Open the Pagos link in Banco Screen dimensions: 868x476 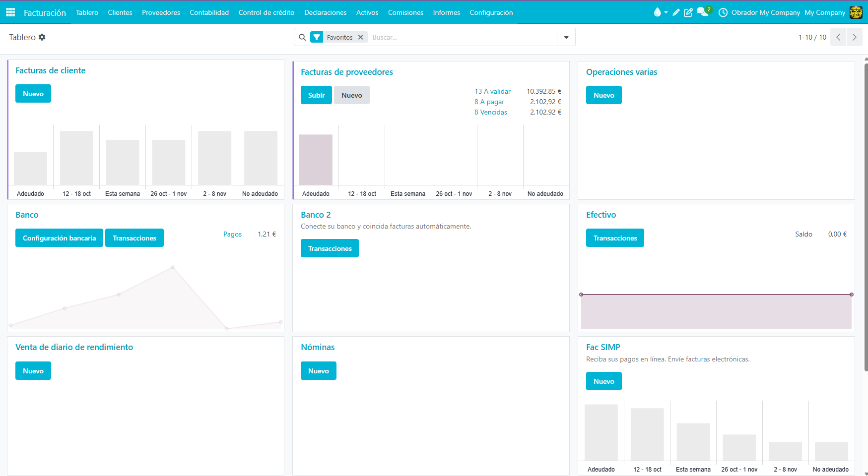click(232, 234)
